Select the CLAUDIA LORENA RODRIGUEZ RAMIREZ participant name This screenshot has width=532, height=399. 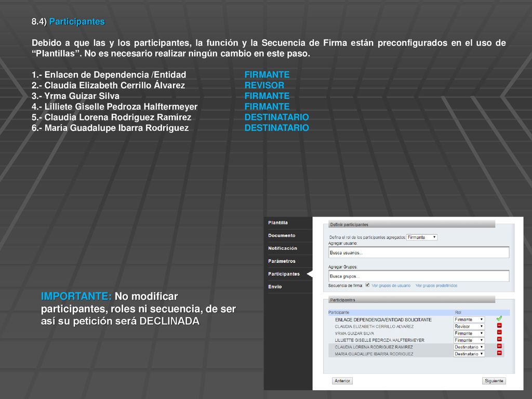[374, 347]
